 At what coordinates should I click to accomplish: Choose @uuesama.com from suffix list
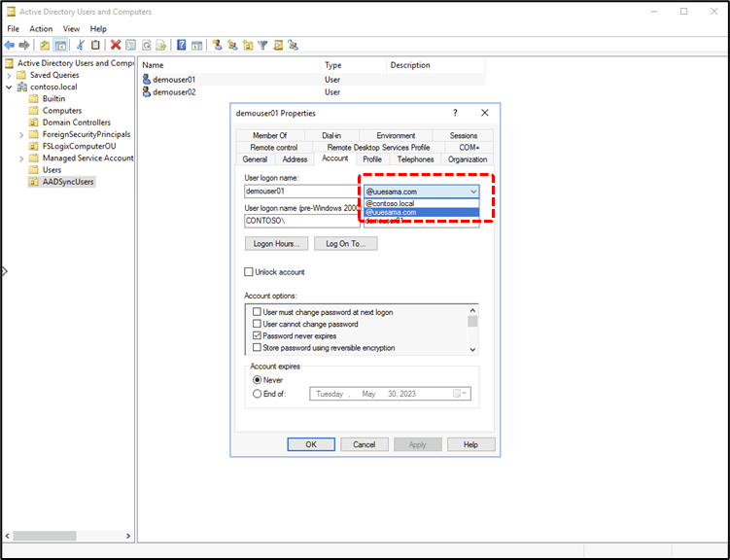coord(421,212)
